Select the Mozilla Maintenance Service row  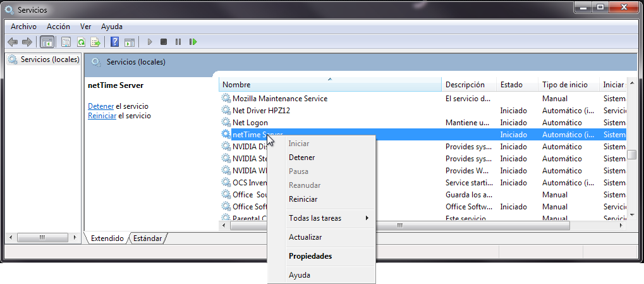(423, 99)
